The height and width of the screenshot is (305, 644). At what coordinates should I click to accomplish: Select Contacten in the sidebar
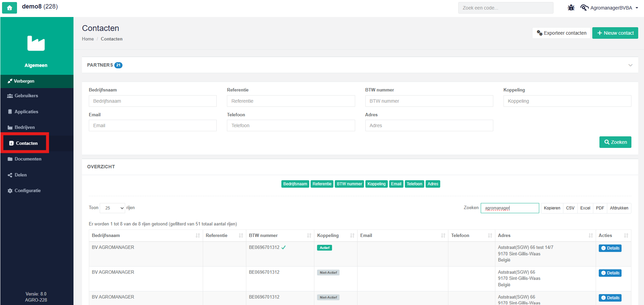[37, 143]
